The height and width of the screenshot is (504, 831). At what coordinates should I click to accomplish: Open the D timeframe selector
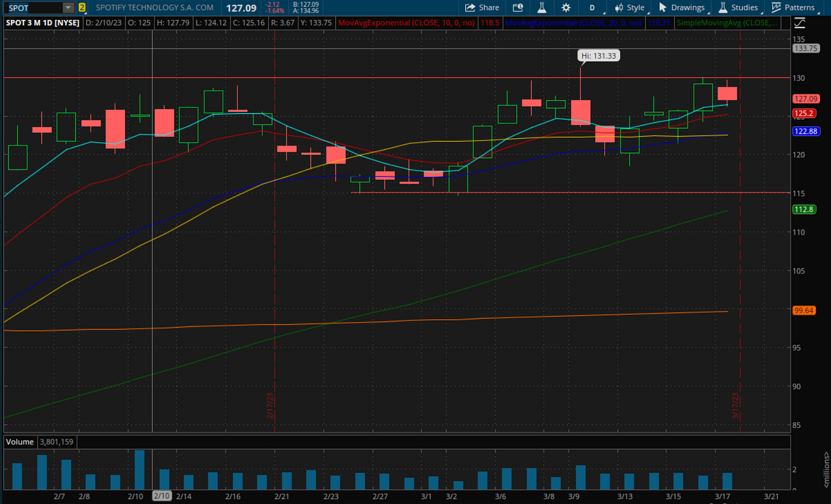point(592,7)
